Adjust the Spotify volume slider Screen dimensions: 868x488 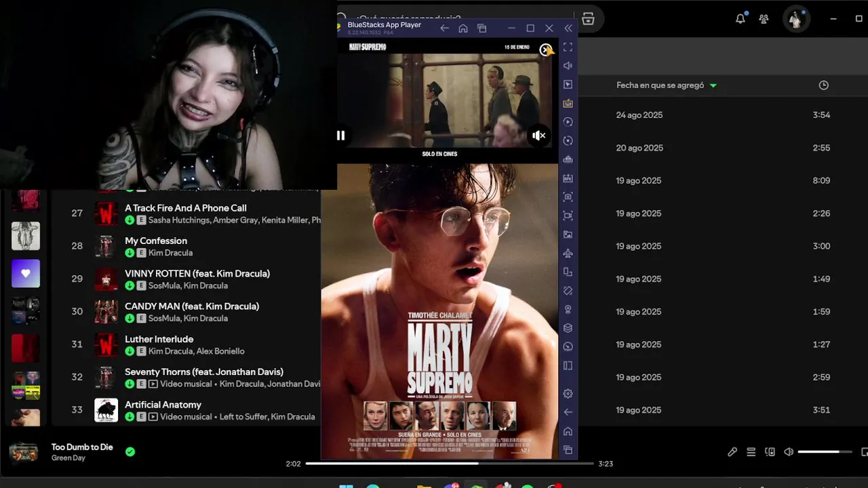click(x=825, y=452)
